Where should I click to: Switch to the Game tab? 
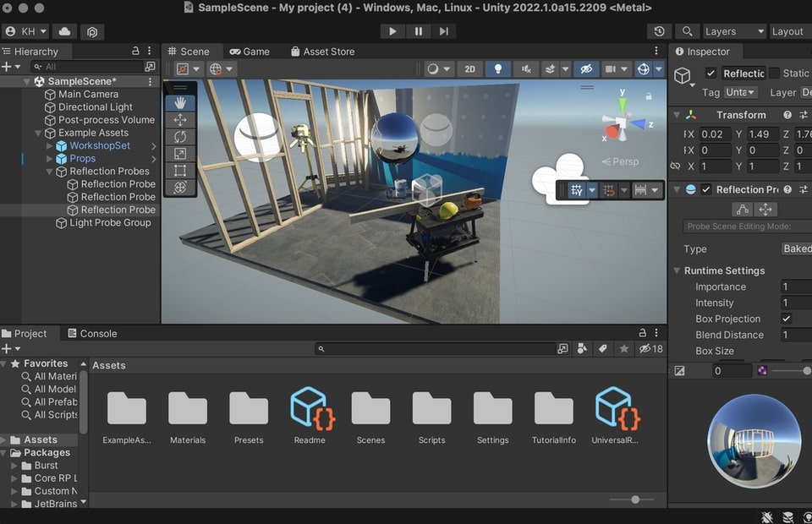click(x=250, y=52)
